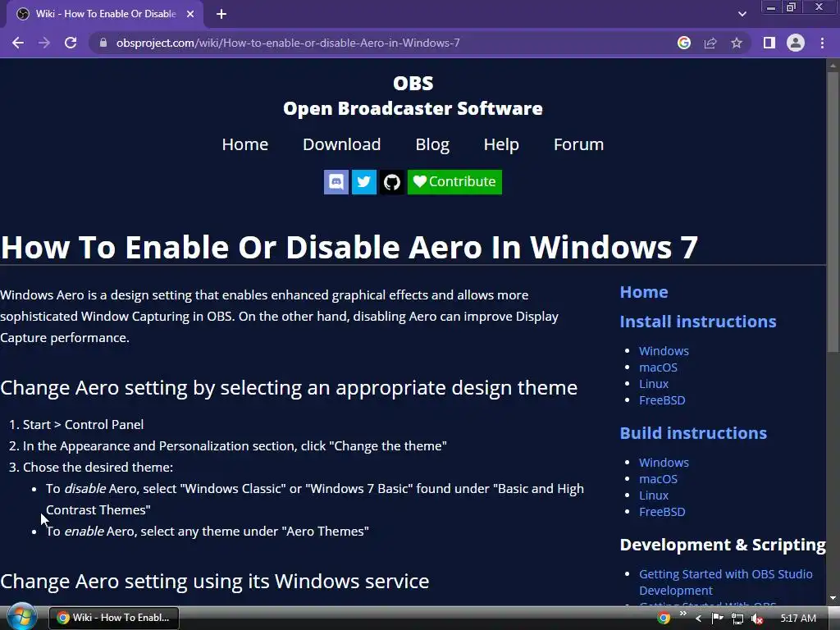
Task: Open Windows under Build instructions
Action: 664,463
